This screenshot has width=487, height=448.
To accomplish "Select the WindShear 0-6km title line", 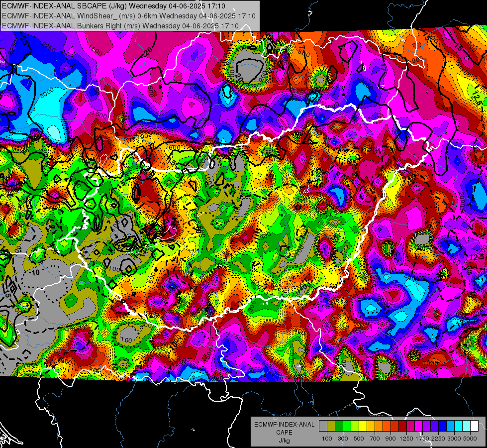I will click(x=128, y=16).
